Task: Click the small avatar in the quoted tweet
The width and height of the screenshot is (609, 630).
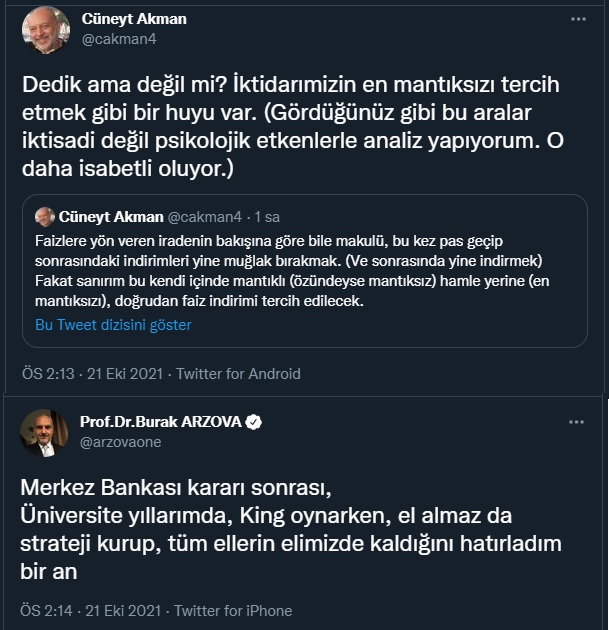Action: pos(44,217)
